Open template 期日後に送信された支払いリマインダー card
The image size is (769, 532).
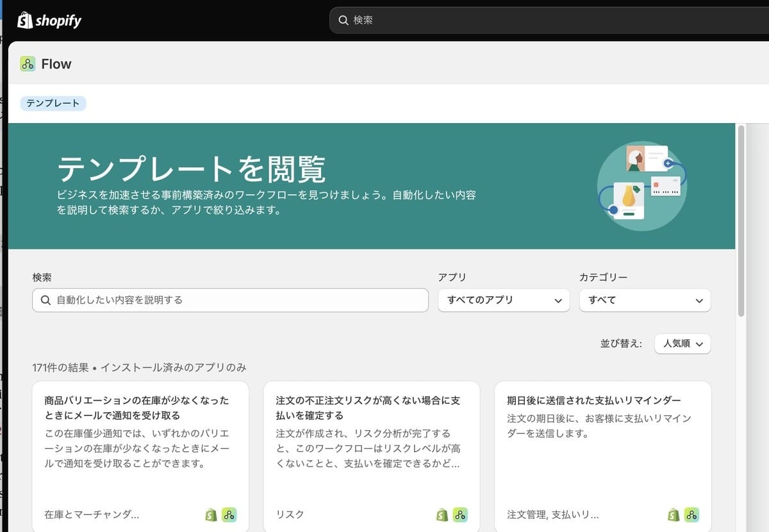tap(603, 456)
